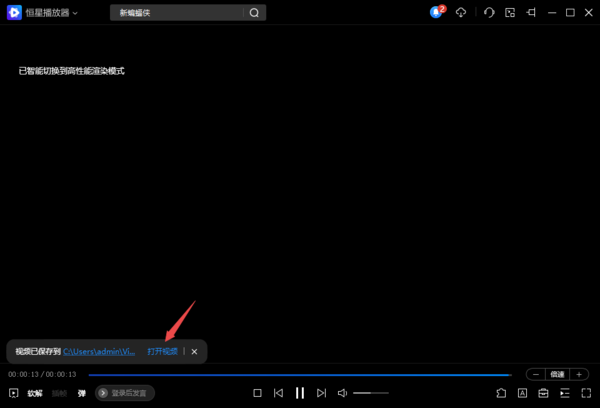Pin the player window on top
Image resolution: width=600 pixels, height=408 pixels.
(x=531, y=13)
